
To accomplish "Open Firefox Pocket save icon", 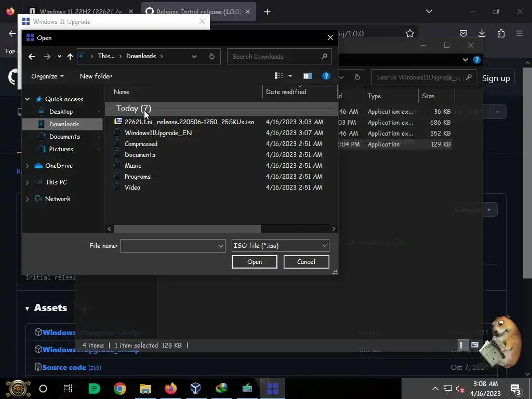I will 463,33.
